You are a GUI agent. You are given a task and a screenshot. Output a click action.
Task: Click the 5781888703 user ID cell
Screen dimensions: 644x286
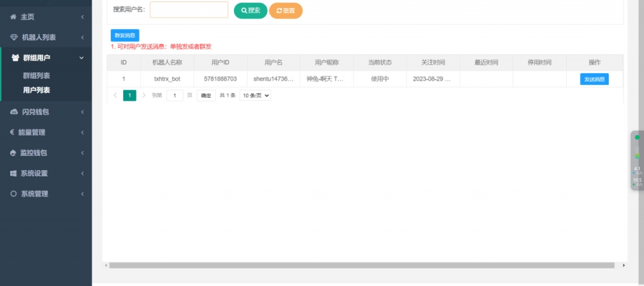coord(221,79)
